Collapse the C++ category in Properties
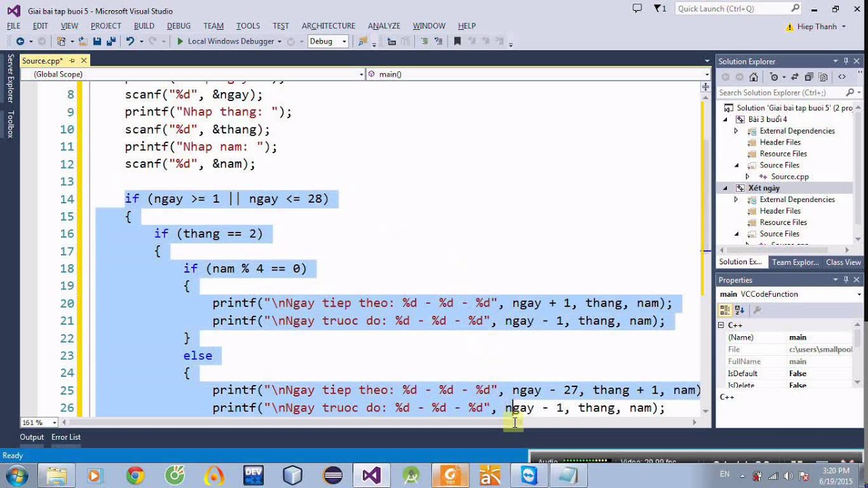This screenshot has height=488, width=868. click(x=722, y=325)
